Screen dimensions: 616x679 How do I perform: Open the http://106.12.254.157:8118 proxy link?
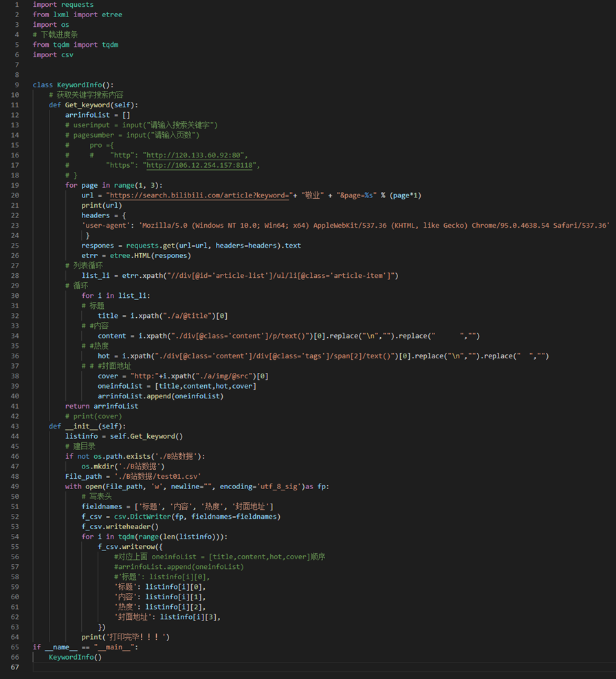tap(199, 165)
